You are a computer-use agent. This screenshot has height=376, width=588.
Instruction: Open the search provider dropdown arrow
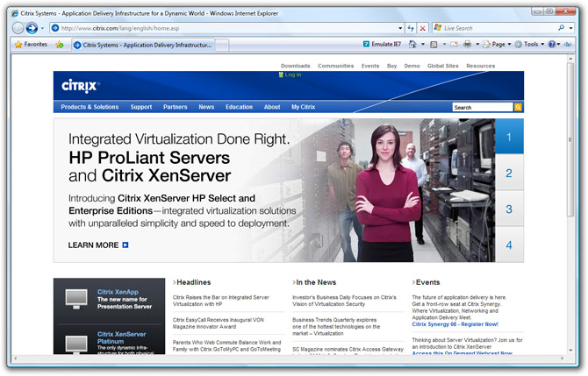pos(570,28)
